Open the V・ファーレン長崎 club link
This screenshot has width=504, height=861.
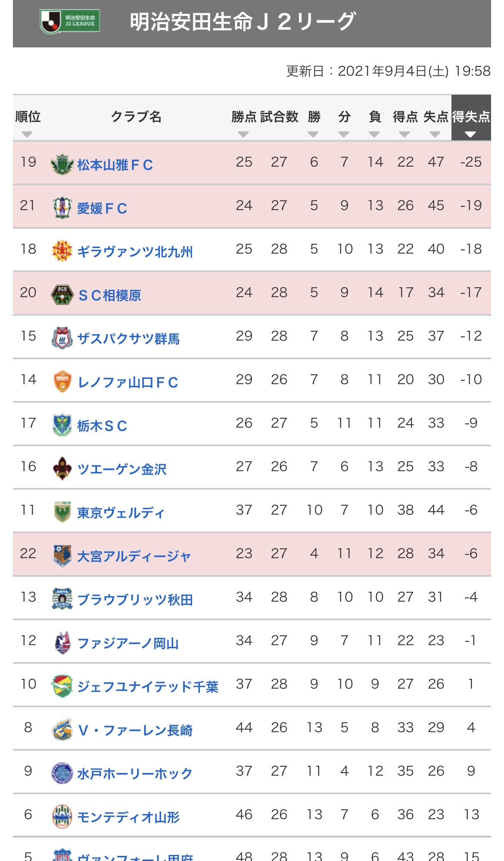tap(135, 730)
